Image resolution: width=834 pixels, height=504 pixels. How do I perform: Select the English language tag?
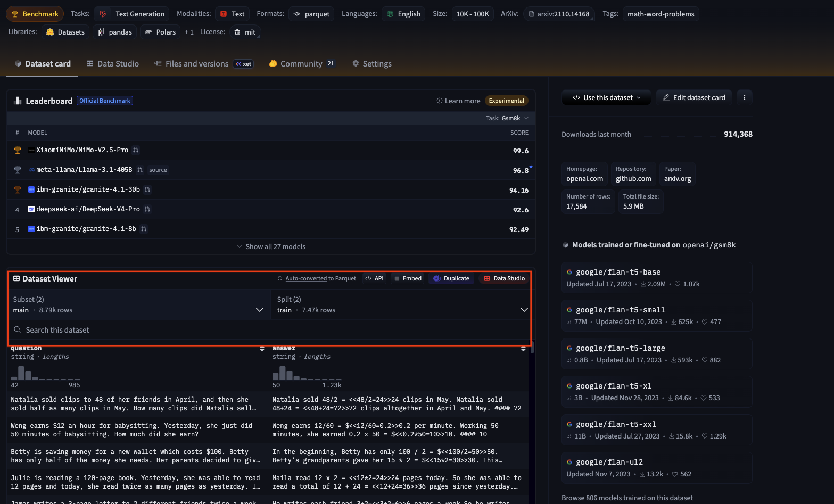[403, 14]
